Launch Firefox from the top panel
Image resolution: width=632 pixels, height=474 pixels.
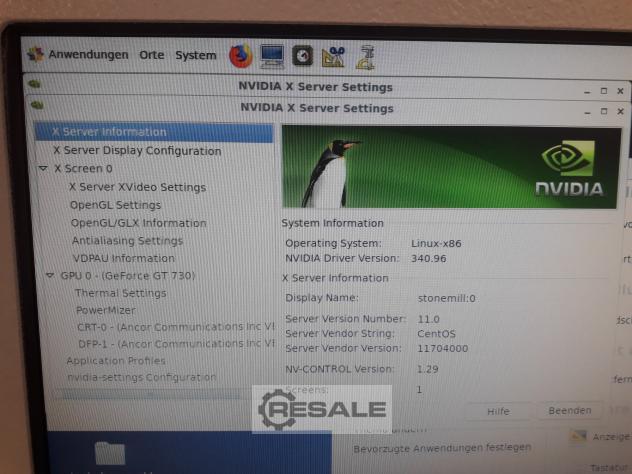coord(241,56)
